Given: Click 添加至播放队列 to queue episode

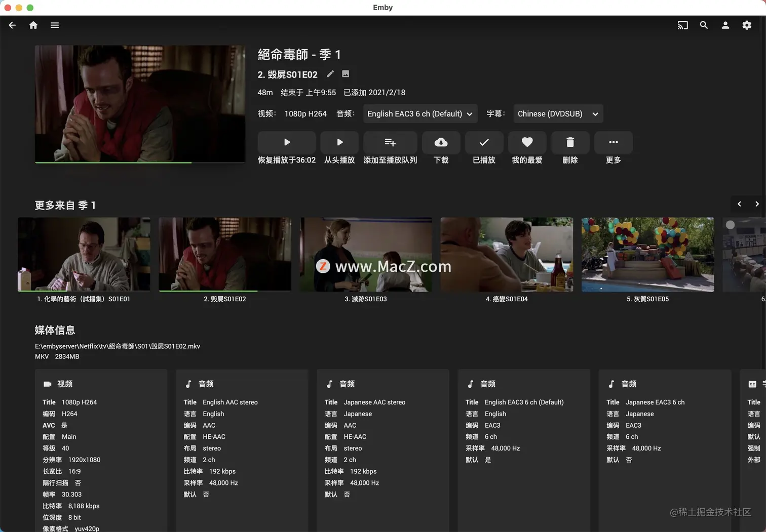Looking at the screenshot, I should 390,142.
